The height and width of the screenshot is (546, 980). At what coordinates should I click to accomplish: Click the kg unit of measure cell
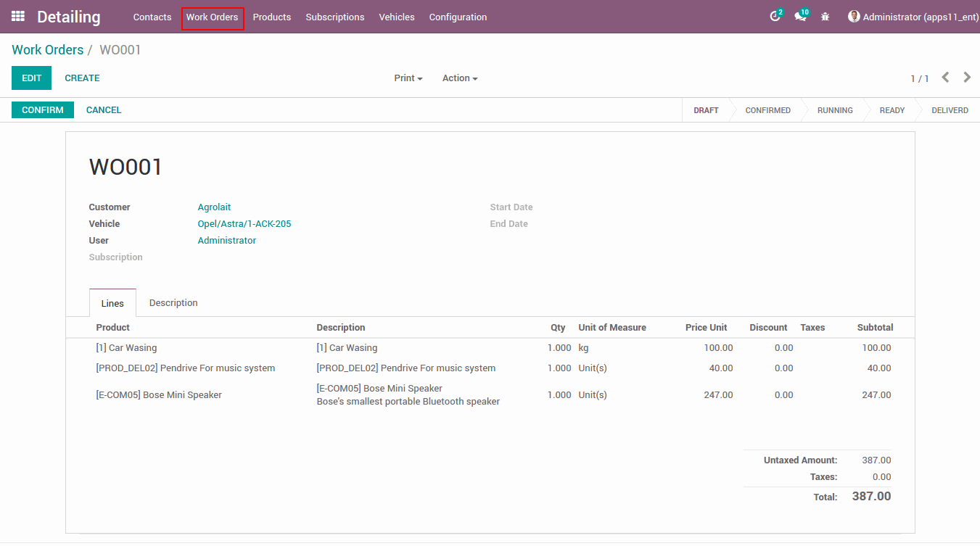click(x=583, y=348)
